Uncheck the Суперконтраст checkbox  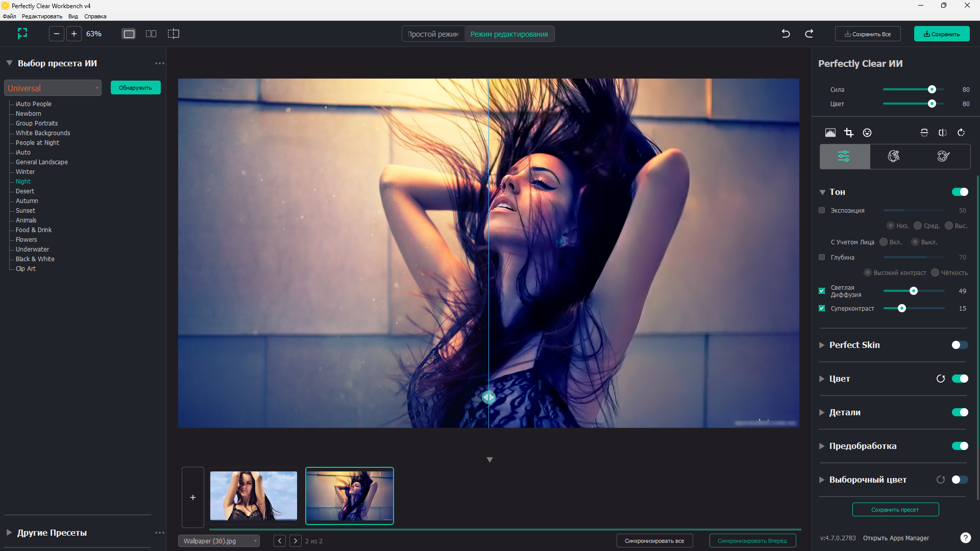tap(822, 308)
